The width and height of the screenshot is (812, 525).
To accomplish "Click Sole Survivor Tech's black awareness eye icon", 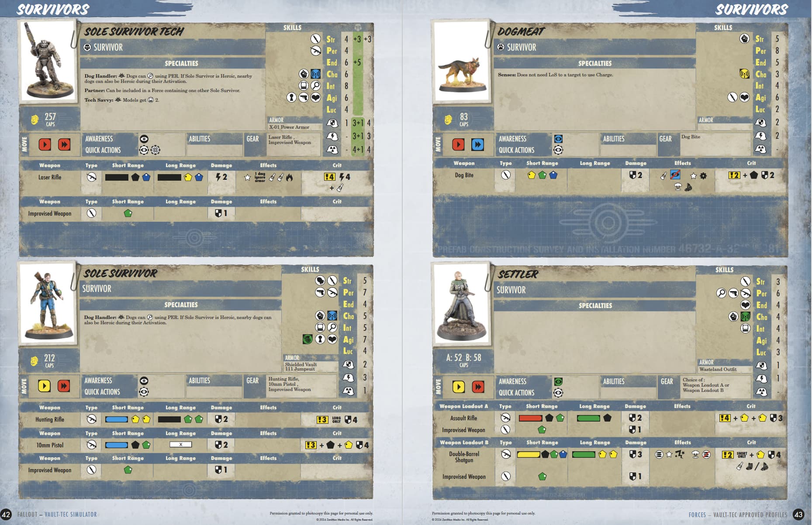I will point(144,139).
